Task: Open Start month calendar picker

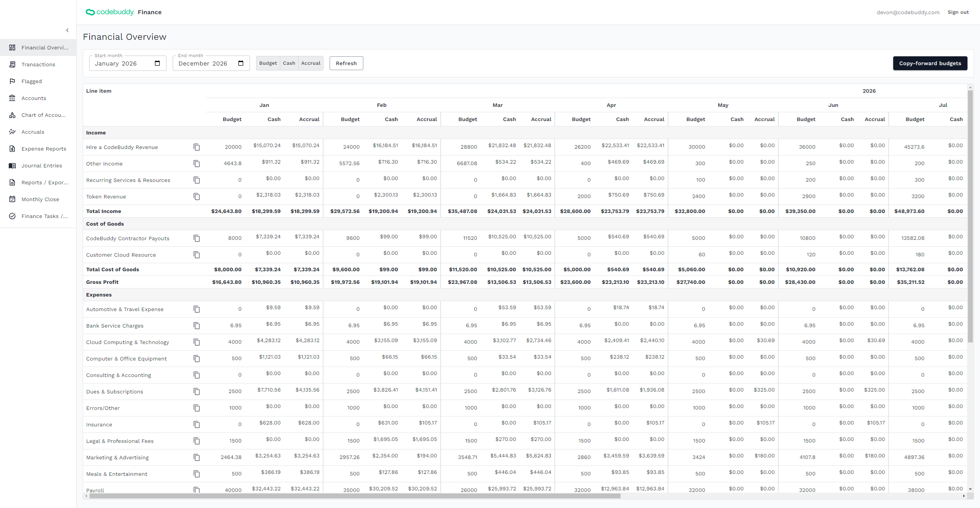Action: point(157,63)
